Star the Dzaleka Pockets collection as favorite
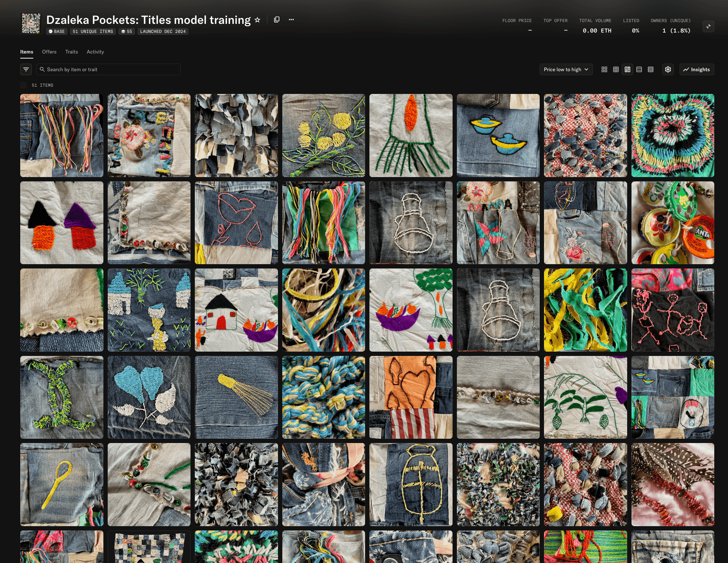 point(257,20)
